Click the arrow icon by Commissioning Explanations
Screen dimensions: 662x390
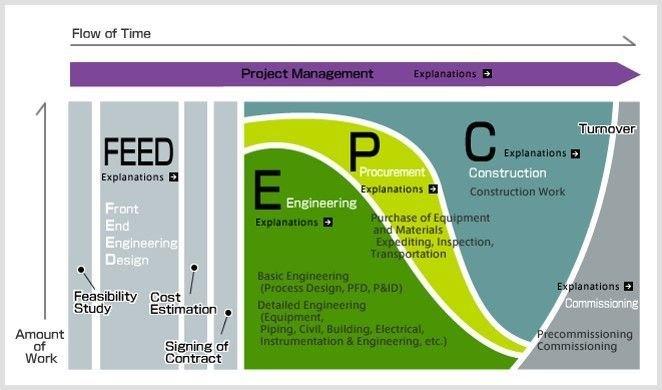(x=629, y=286)
